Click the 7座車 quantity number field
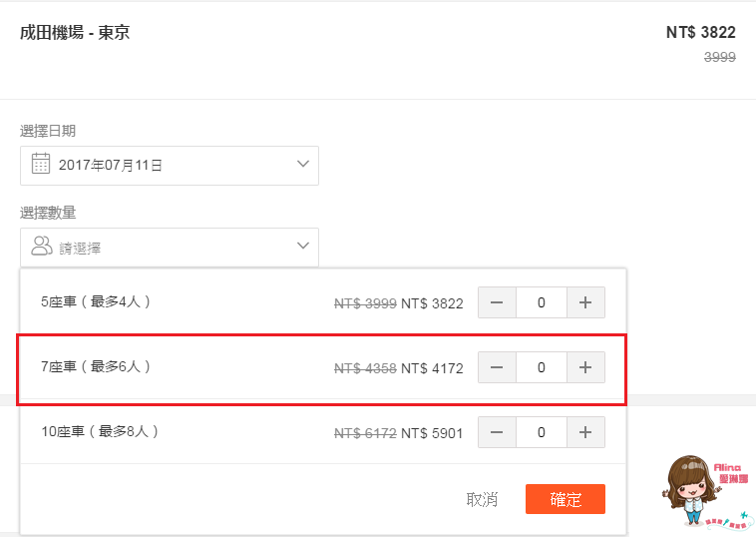Image resolution: width=756 pixels, height=537 pixels. click(x=542, y=367)
